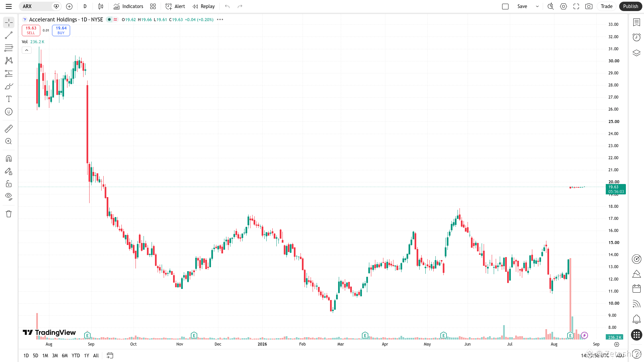The width and height of the screenshot is (644, 362).
Task: Open the main hamburger menu
Action: pyautogui.click(x=9, y=6)
